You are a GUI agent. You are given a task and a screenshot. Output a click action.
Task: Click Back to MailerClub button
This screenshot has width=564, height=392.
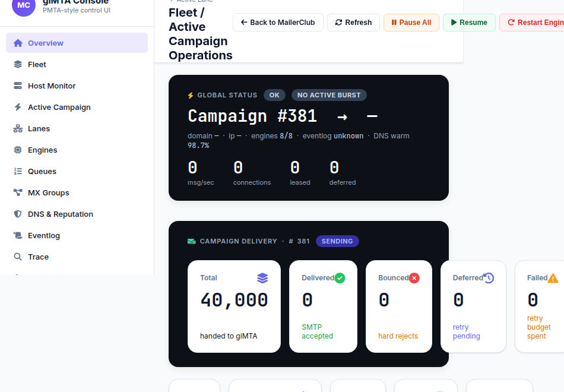[x=278, y=23]
